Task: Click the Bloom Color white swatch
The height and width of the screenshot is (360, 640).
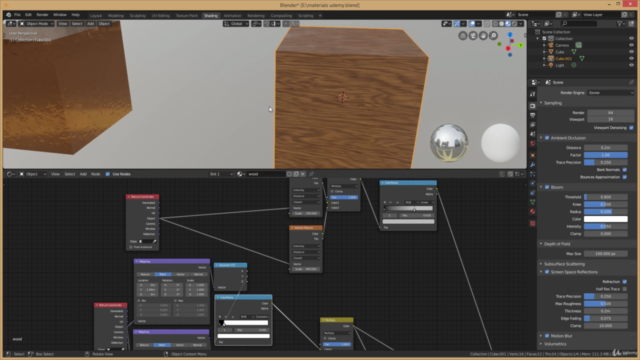Action: tap(606, 219)
